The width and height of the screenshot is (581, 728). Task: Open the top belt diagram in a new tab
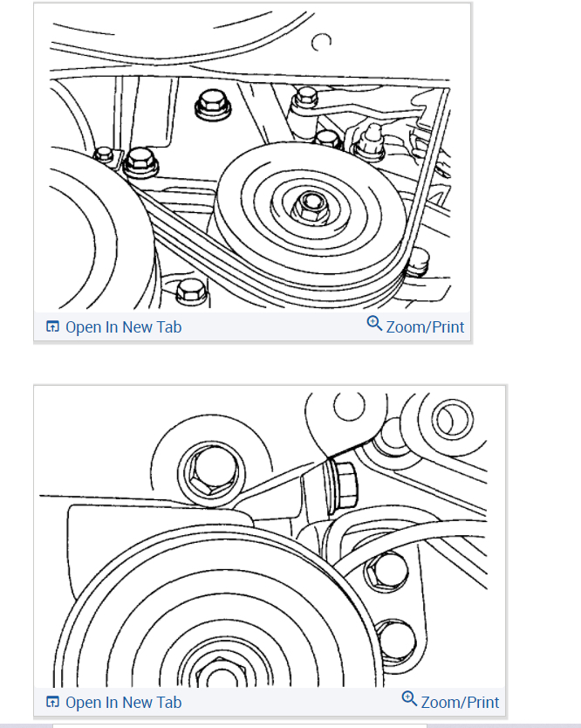point(123,326)
